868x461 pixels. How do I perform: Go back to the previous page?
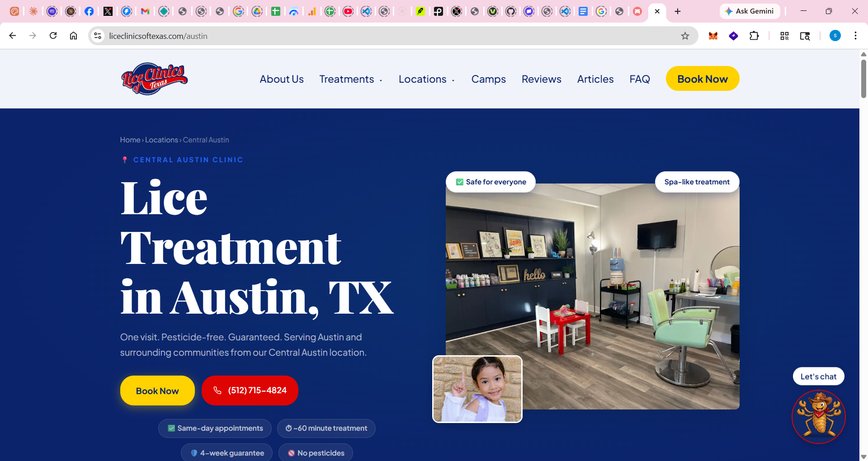pyautogui.click(x=13, y=36)
